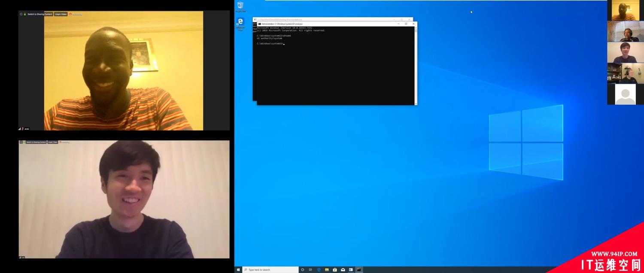Open the Mail app from the taskbar
The height and width of the screenshot is (273, 644).
coord(343,270)
